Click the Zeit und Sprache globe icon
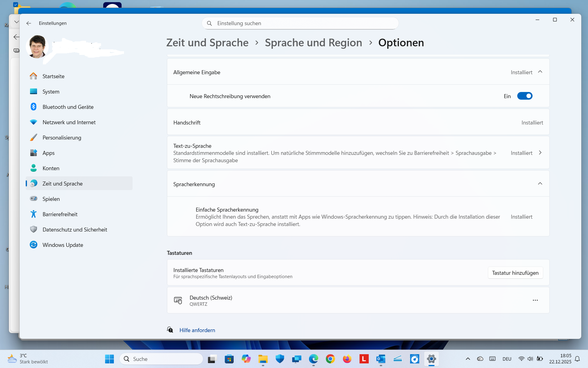The image size is (588, 368). pyautogui.click(x=33, y=183)
